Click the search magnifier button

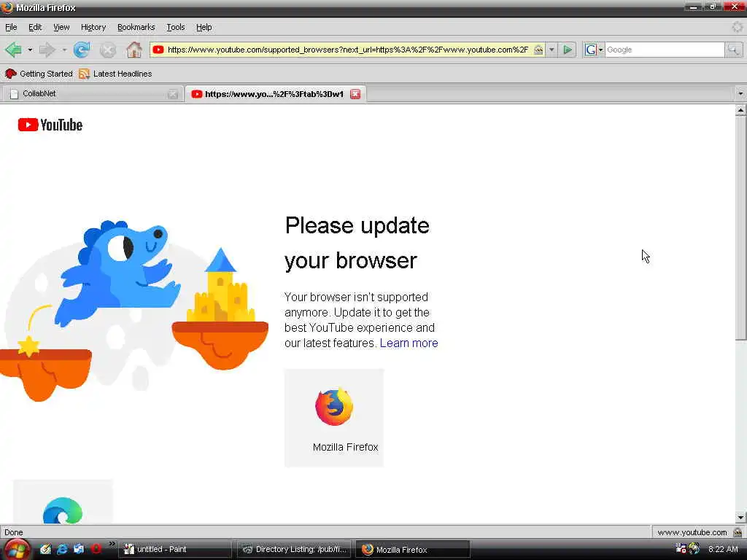pos(733,50)
